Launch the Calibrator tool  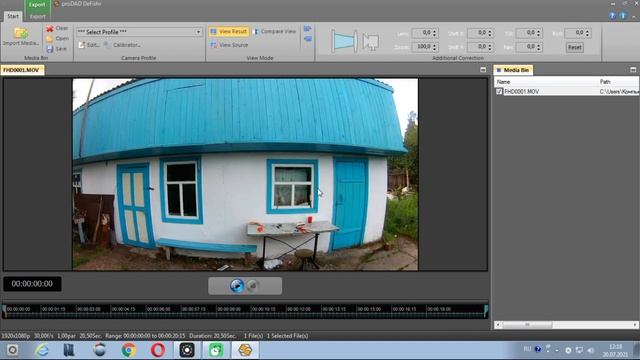[122, 45]
